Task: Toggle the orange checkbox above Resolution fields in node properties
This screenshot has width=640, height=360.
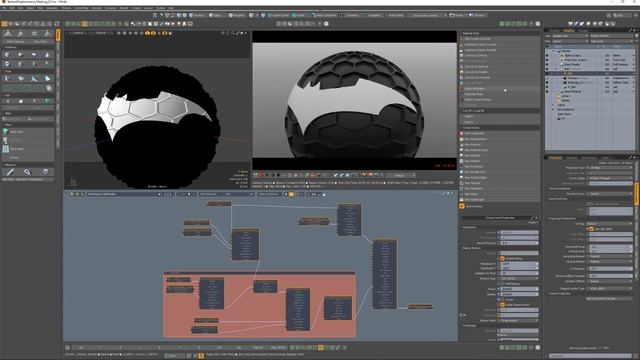Action: coord(502,258)
